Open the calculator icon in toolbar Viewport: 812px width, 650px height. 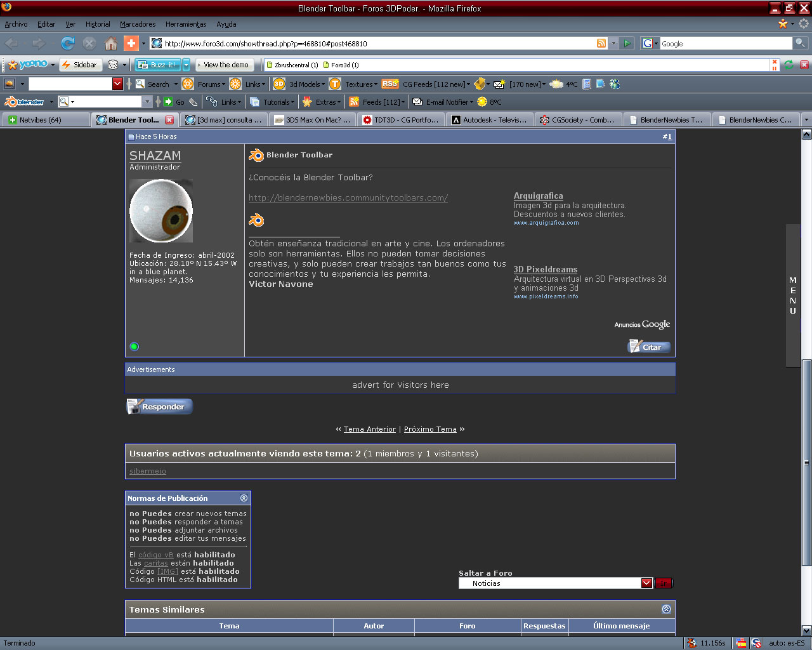coord(587,84)
